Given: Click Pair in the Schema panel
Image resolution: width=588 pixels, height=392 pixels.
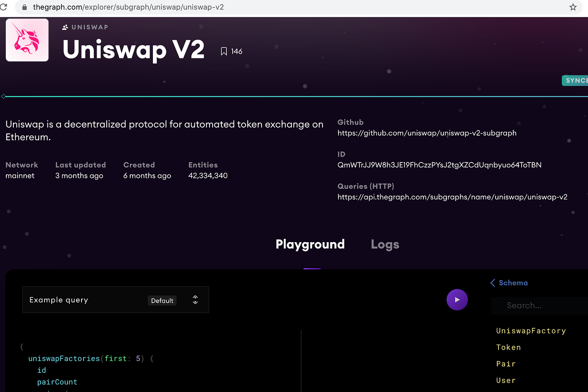Looking at the screenshot, I should (x=506, y=363).
